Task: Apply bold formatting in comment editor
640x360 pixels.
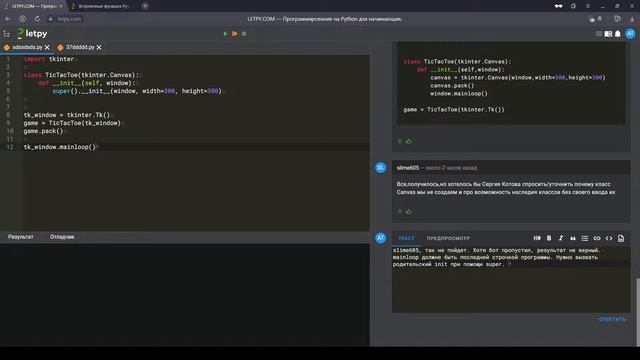Action: pyautogui.click(x=549, y=238)
